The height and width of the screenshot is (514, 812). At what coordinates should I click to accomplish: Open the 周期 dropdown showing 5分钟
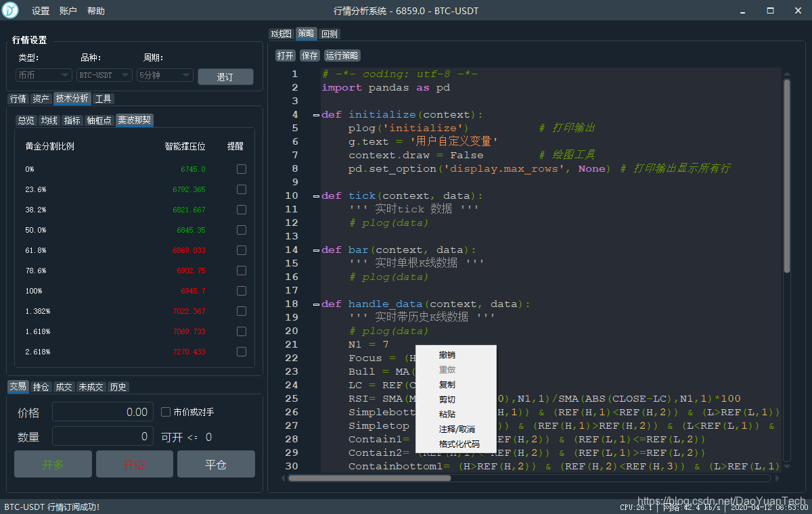pos(164,75)
